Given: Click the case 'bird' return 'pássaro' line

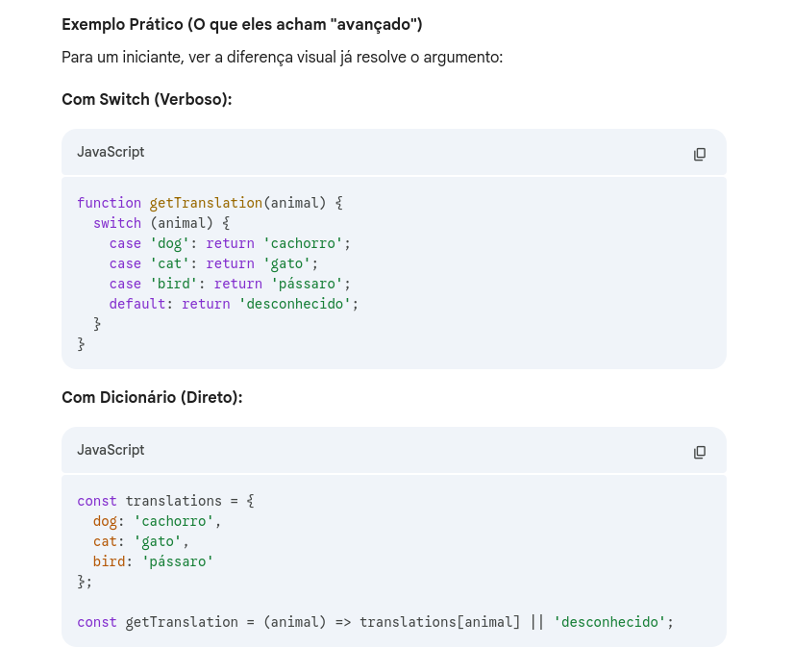Looking at the screenshot, I should click(x=230, y=284).
